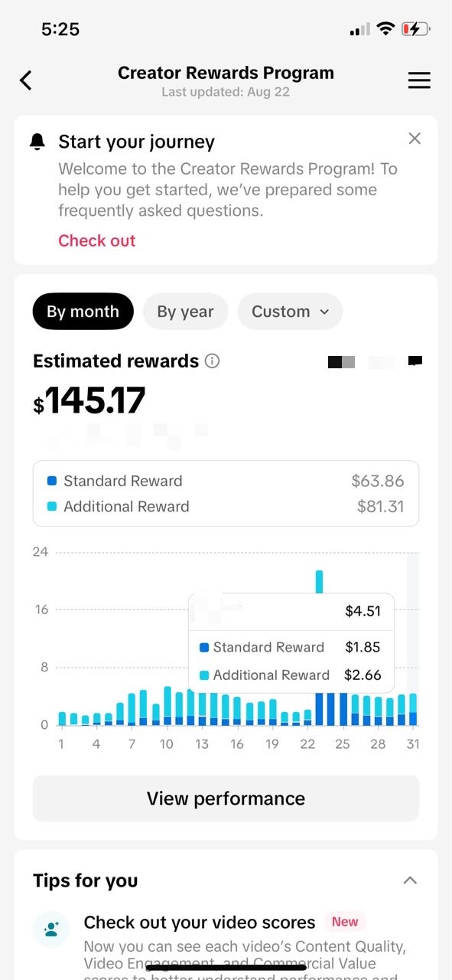
Task: Tap the cellular signal bars icon
Action: coord(359,30)
